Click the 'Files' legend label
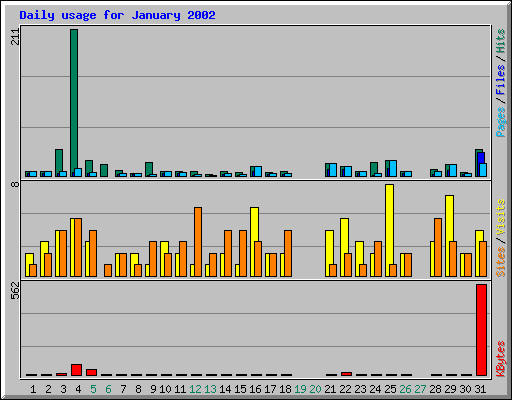The height and width of the screenshot is (400, 512). (x=500, y=80)
